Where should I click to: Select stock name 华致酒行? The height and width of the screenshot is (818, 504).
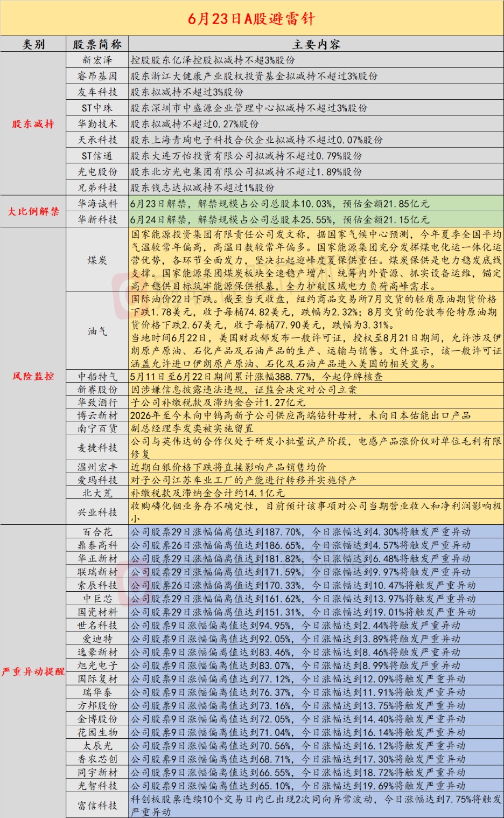(97, 403)
